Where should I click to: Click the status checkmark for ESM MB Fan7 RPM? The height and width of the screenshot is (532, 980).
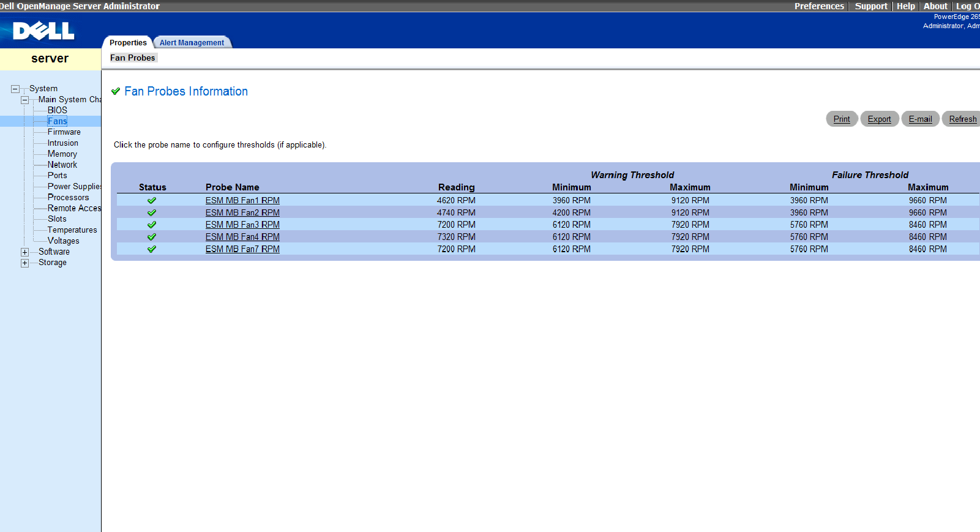(152, 249)
